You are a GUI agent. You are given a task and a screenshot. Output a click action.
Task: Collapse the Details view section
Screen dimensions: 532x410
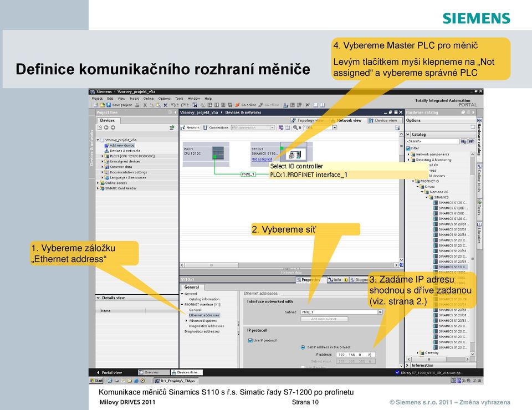[98, 298]
